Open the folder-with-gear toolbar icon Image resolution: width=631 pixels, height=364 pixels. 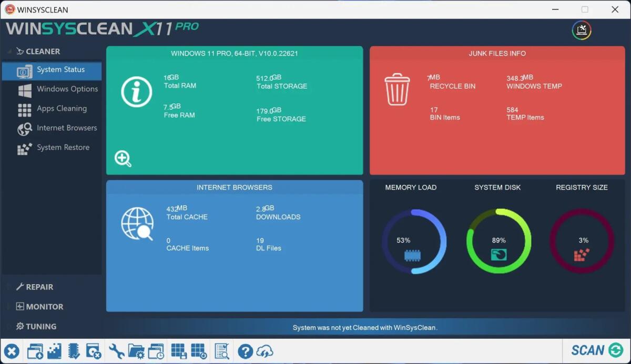click(x=136, y=351)
